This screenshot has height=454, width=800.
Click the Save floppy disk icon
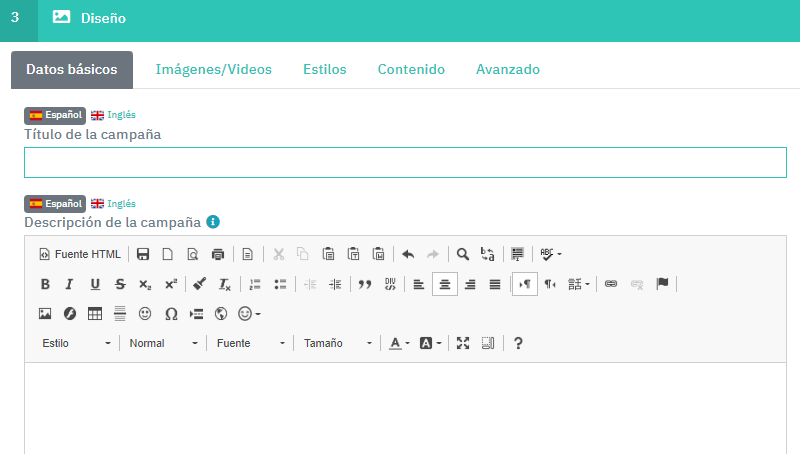pyautogui.click(x=143, y=254)
